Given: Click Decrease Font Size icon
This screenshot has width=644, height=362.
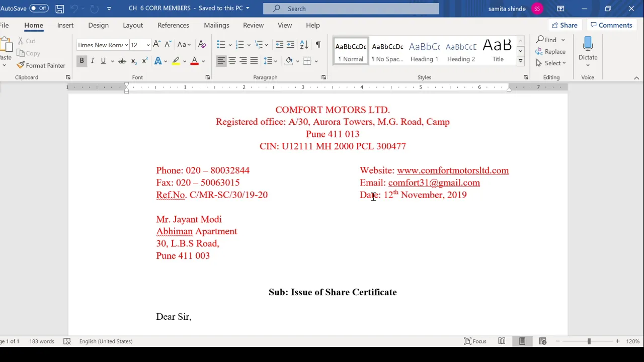Looking at the screenshot, I should click(x=168, y=45).
